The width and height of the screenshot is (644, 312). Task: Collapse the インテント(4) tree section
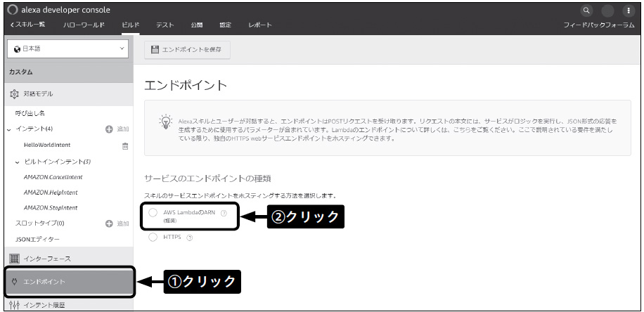[x=9, y=130]
